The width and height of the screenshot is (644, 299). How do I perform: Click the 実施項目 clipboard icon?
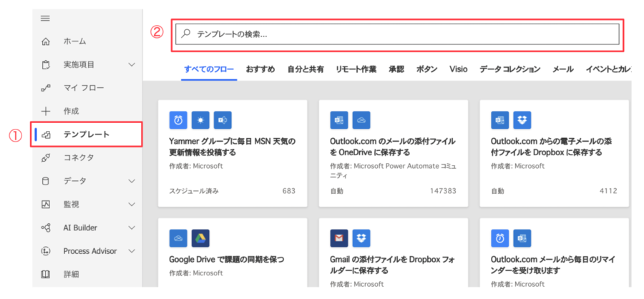pyautogui.click(x=46, y=64)
